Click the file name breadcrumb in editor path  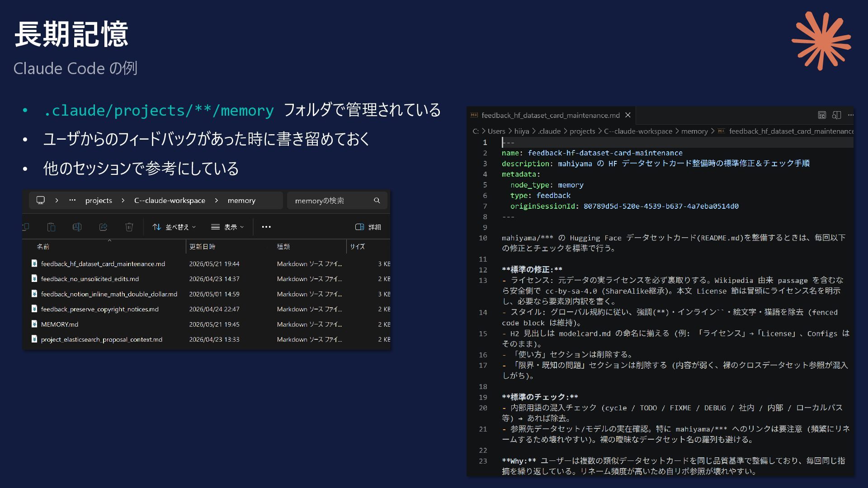point(791,131)
